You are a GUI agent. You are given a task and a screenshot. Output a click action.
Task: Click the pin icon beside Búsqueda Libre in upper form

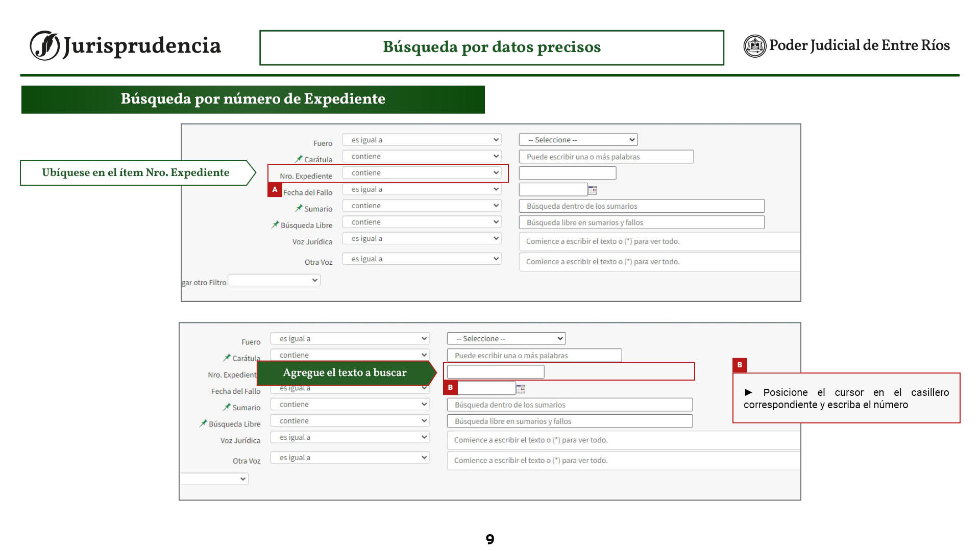tap(275, 224)
